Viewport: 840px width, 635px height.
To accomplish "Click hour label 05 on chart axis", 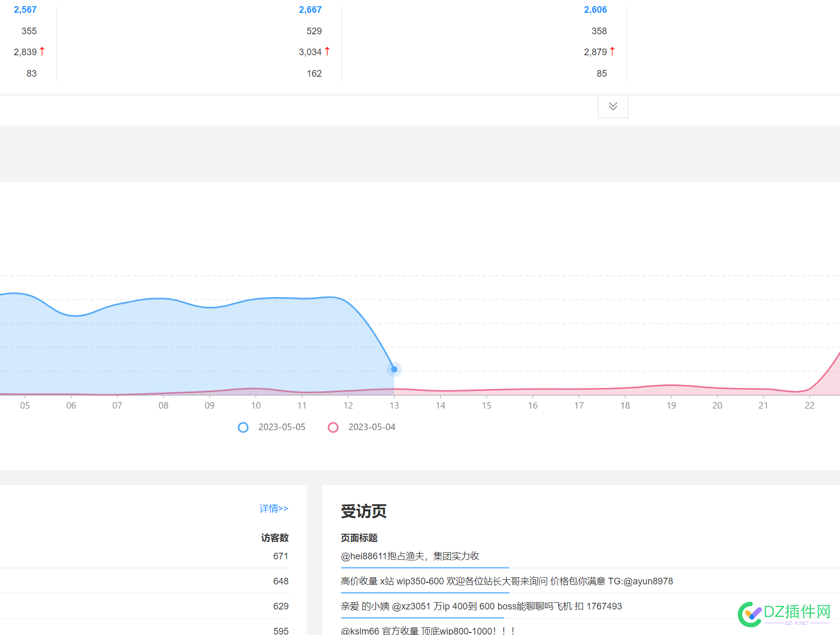I will coord(25,405).
